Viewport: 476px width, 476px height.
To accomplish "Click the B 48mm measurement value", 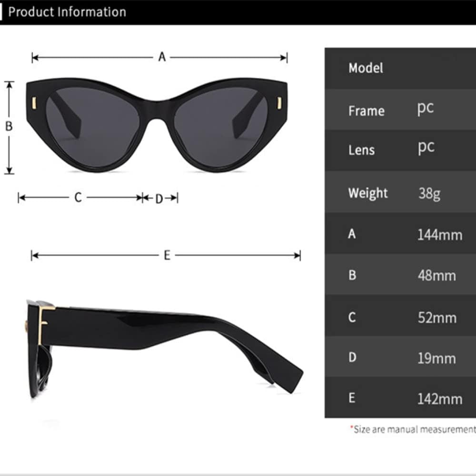I will click(x=437, y=276).
